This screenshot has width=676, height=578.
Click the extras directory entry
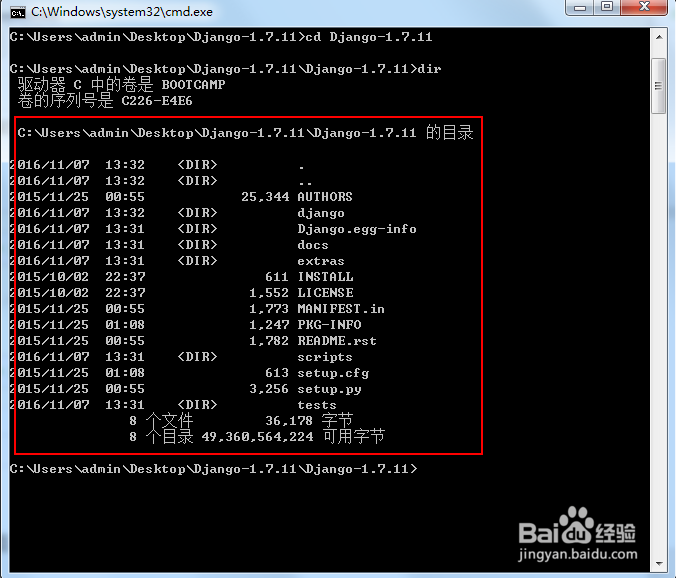321,261
